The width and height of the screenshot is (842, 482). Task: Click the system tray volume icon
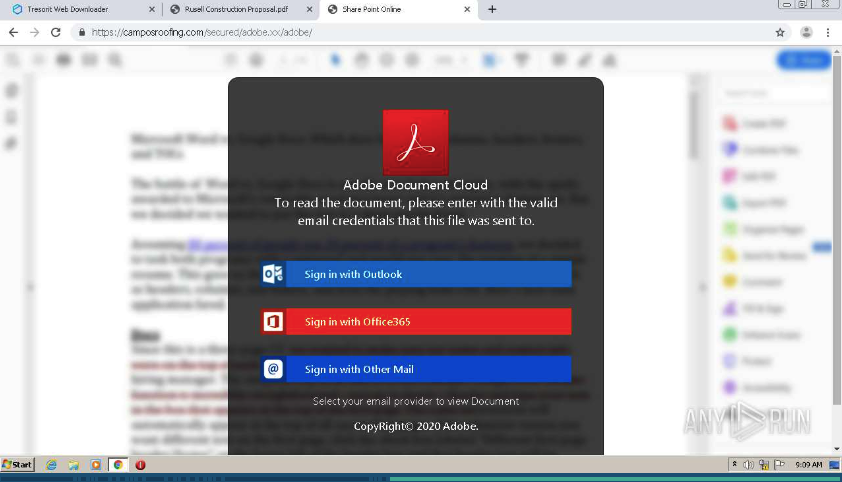[x=748, y=465]
